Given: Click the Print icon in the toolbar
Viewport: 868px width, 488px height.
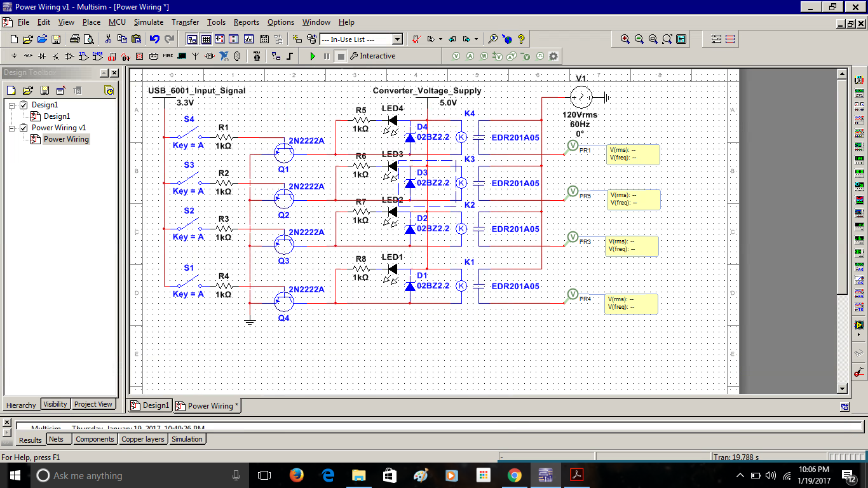Looking at the screenshot, I should click(x=74, y=39).
